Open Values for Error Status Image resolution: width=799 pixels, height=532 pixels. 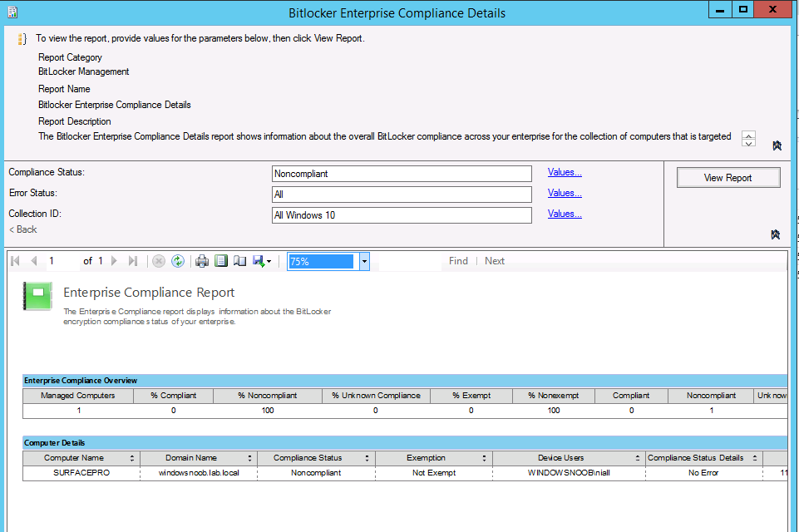[x=565, y=193]
